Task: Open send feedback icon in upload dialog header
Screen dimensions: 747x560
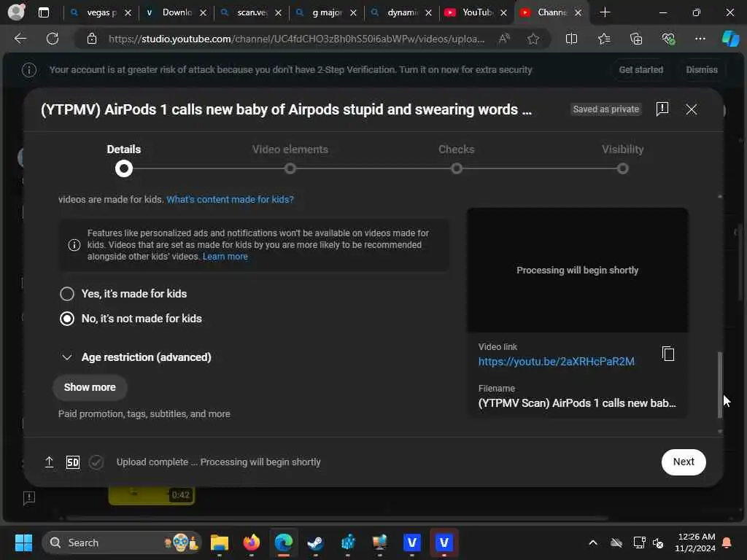Action: 662,109
